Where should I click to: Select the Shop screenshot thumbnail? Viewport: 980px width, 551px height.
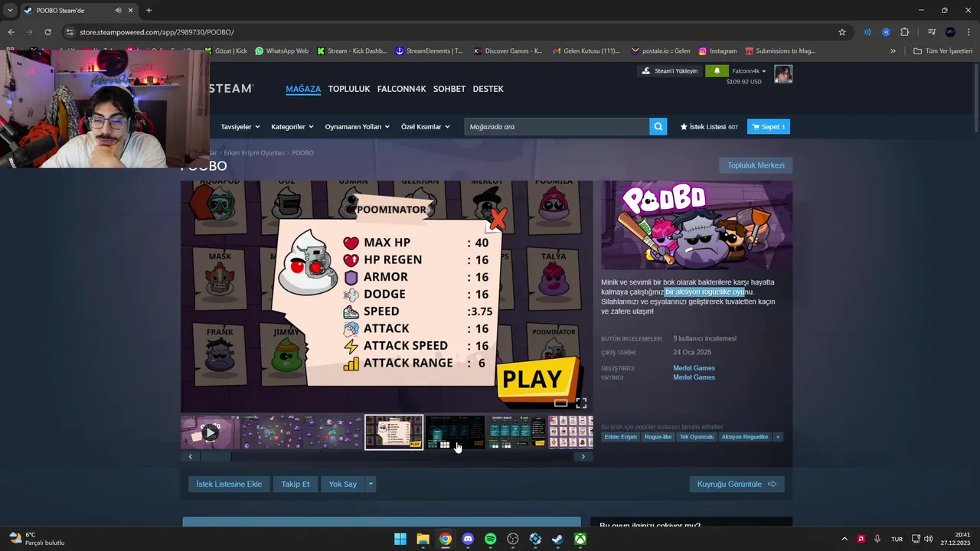(517, 432)
